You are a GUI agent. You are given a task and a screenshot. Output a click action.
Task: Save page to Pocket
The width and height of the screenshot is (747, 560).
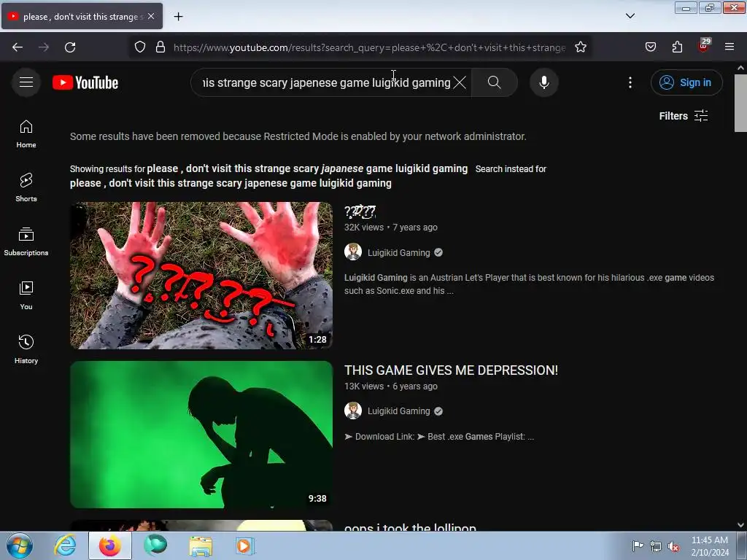pyautogui.click(x=651, y=47)
